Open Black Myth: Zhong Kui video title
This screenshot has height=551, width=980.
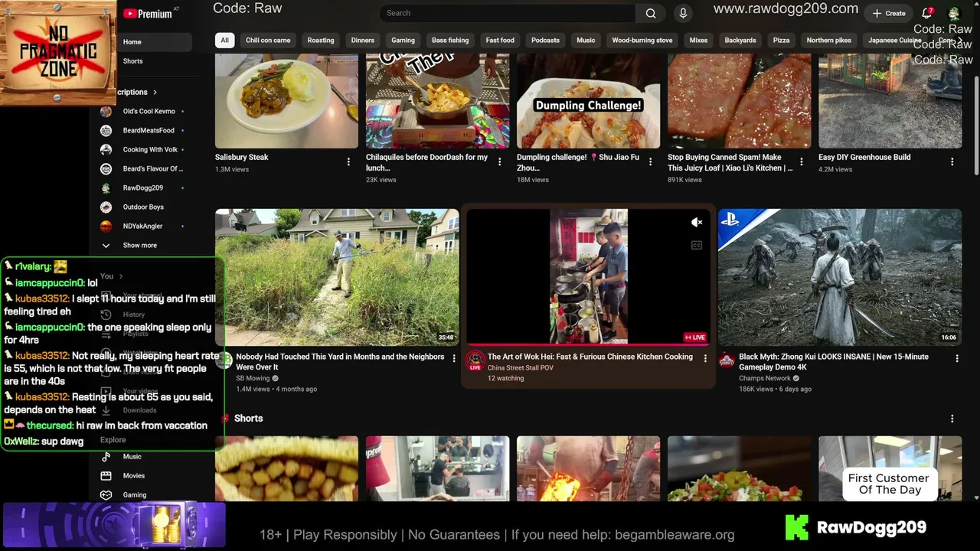(x=834, y=361)
